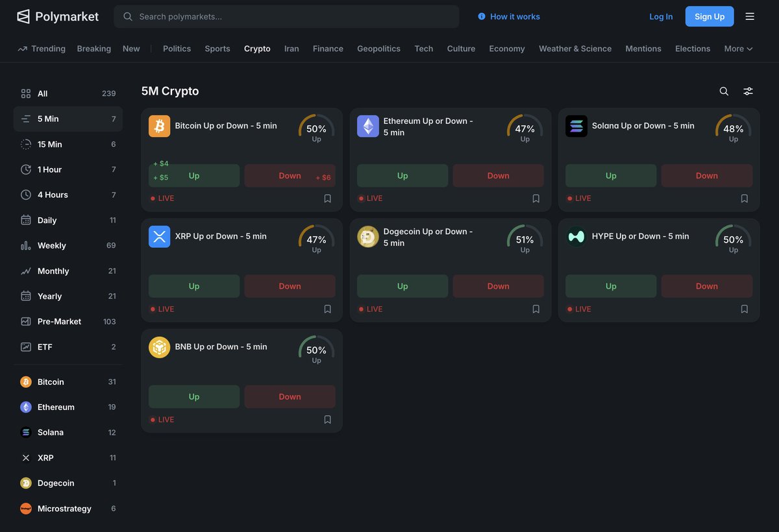This screenshot has width=779, height=532.
Task: Open the Geopolitics category
Action: coord(378,49)
